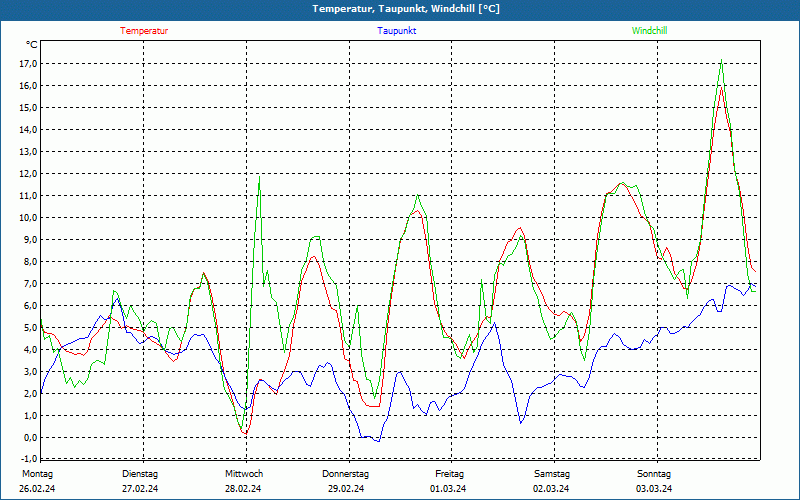
Task: Select the Mittwoch 28.02.24 date label
Action: pyautogui.click(x=243, y=481)
